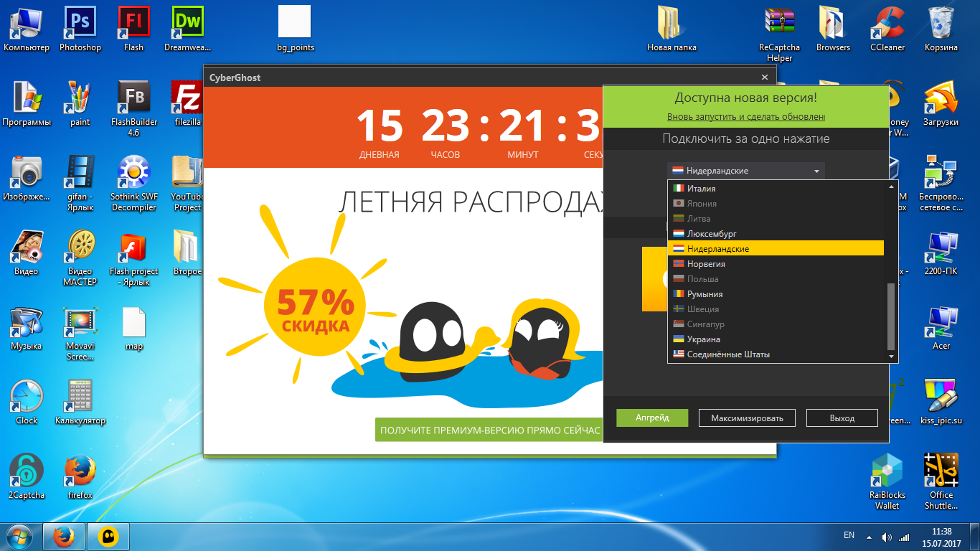This screenshot has width=980, height=551.
Task: Launch Dreamweaver from the desktop
Action: 187,29
